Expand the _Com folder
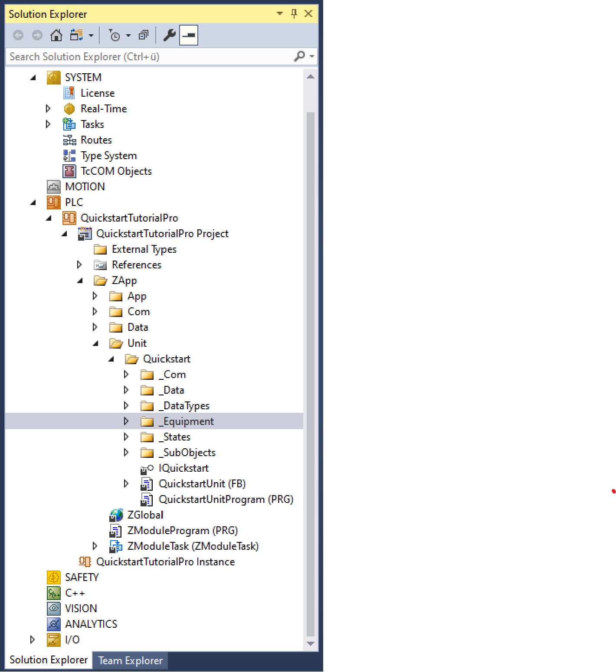The height and width of the screenshot is (672, 616). 126,374
